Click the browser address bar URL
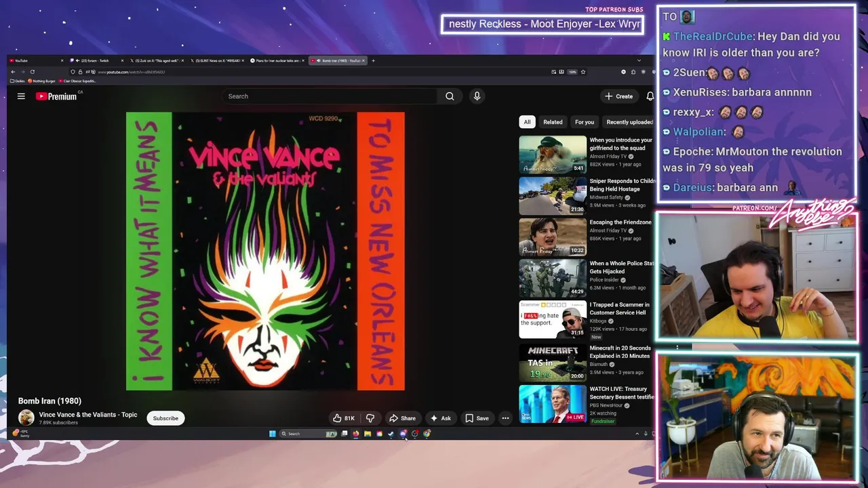The height and width of the screenshot is (488, 868). click(x=131, y=72)
